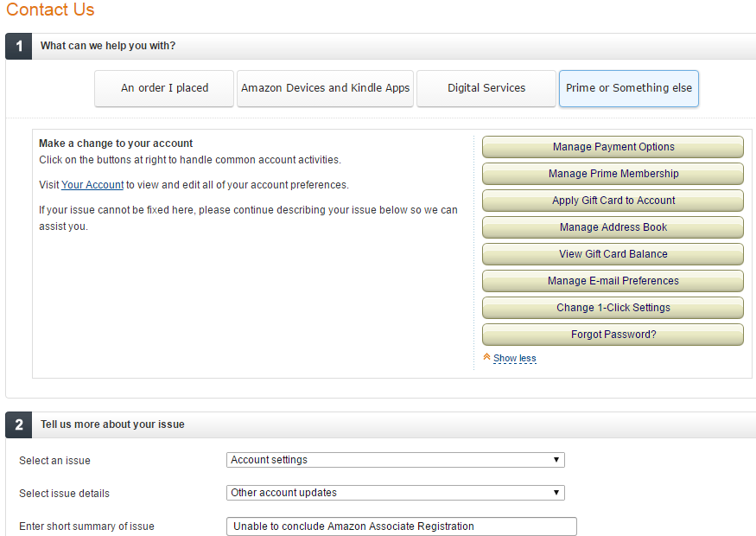
Task: Click View Gift Card Balance button
Action: [613, 254]
